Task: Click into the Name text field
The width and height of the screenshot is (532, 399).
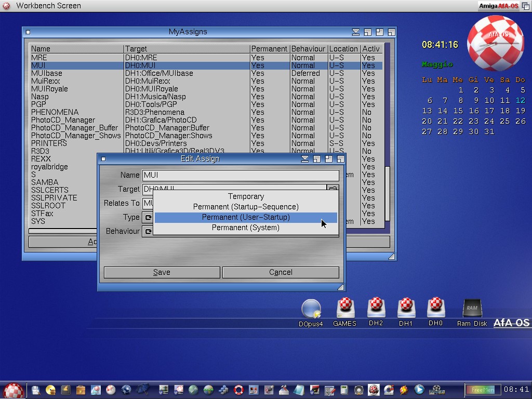Action: 241,175
